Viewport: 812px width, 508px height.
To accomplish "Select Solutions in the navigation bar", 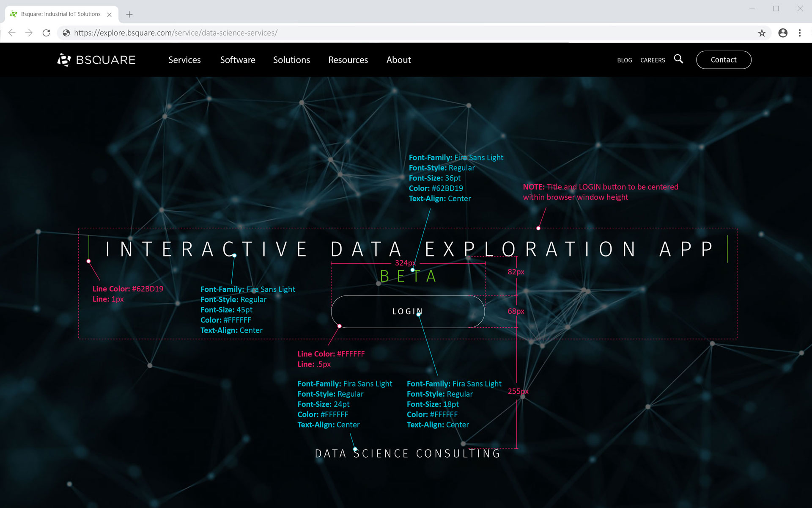I will [291, 60].
